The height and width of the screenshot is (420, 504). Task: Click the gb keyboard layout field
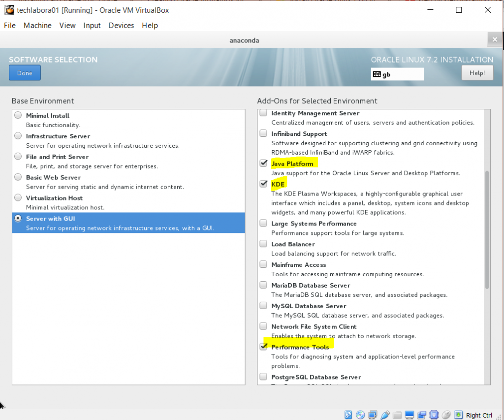pyautogui.click(x=397, y=74)
